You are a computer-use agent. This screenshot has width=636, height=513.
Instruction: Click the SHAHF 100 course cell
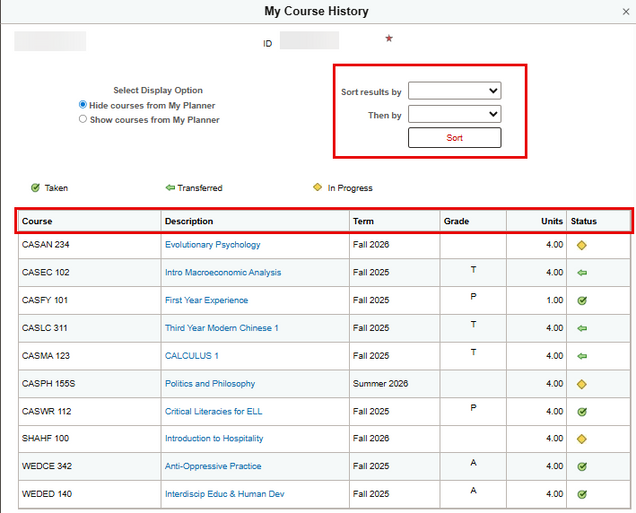(x=89, y=438)
